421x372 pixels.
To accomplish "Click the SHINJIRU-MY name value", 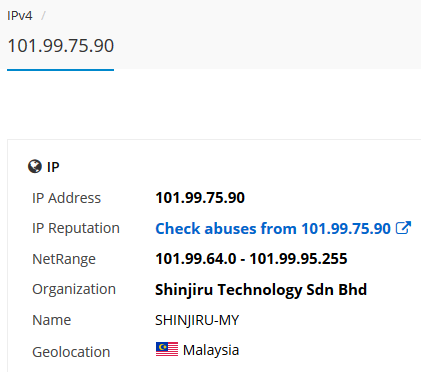I will tap(197, 320).
